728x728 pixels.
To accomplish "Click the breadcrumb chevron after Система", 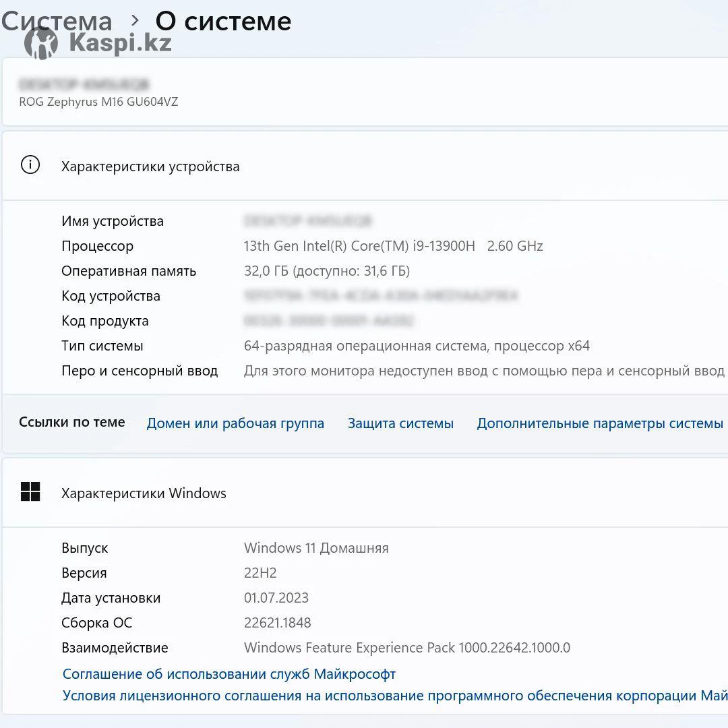I will click(135, 21).
